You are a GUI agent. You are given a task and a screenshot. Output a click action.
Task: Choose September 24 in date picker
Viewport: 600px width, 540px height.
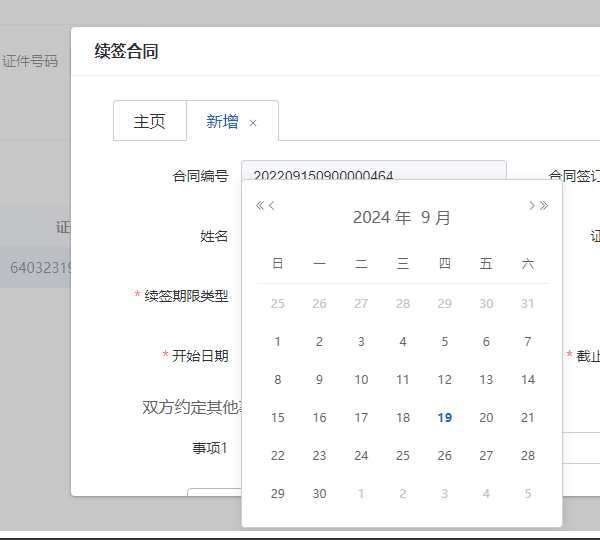coord(361,456)
